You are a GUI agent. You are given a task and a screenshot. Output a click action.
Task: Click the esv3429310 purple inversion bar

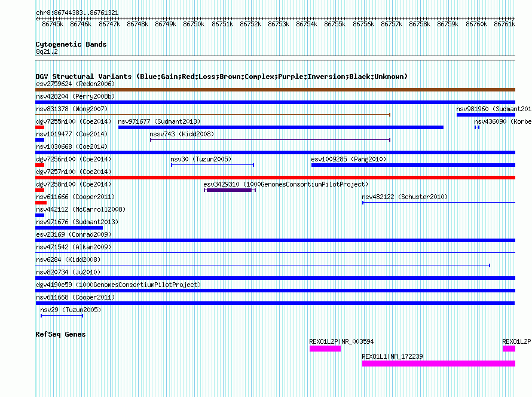tap(229, 190)
